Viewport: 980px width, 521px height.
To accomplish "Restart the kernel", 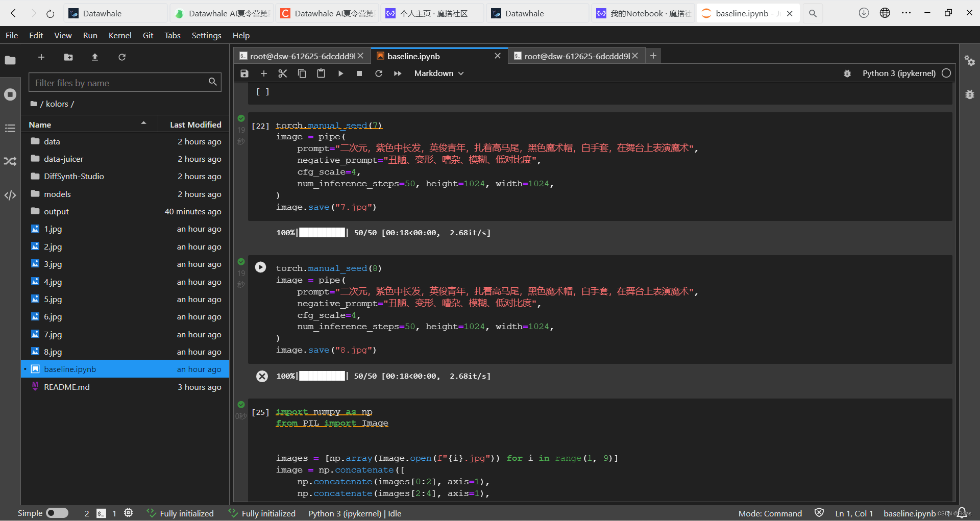I will pyautogui.click(x=379, y=73).
